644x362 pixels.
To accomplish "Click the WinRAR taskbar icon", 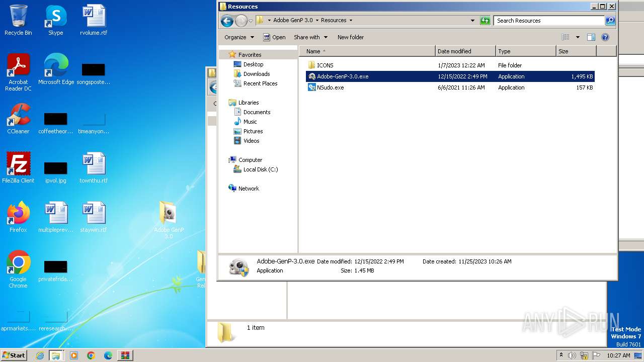I will click(125, 355).
